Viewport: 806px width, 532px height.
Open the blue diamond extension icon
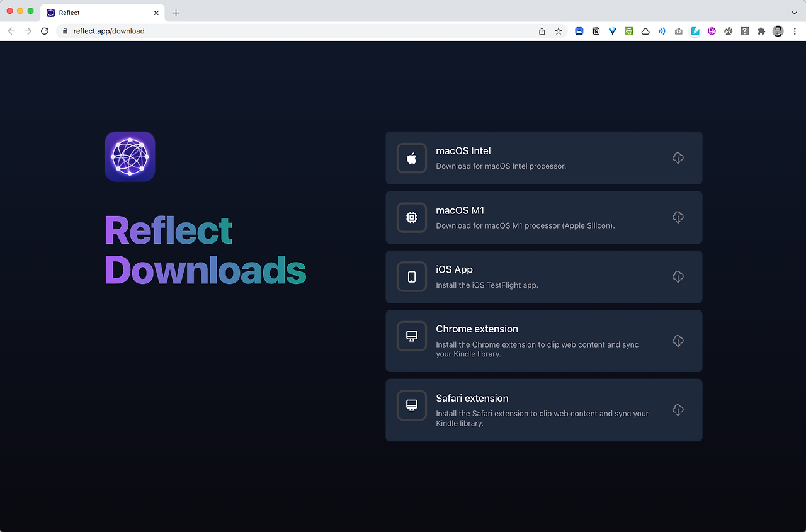click(x=612, y=31)
